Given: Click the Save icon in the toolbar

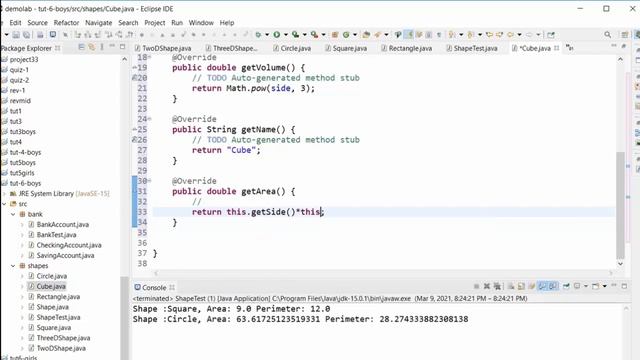Looking at the screenshot, I should click(16, 35).
